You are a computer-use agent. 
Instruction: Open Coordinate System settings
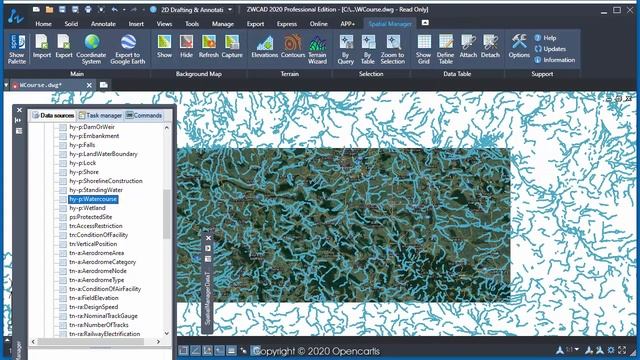pyautogui.click(x=91, y=49)
